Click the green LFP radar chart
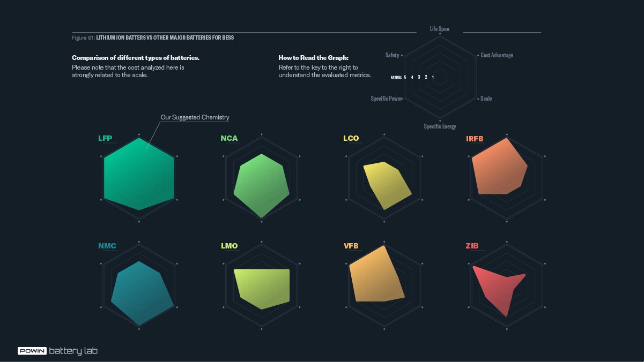The height and width of the screenshot is (362, 644). (139, 174)
